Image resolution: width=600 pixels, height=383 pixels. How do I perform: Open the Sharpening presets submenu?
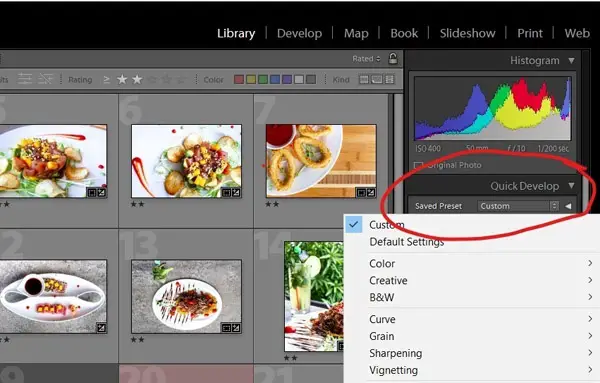[472, 353]
